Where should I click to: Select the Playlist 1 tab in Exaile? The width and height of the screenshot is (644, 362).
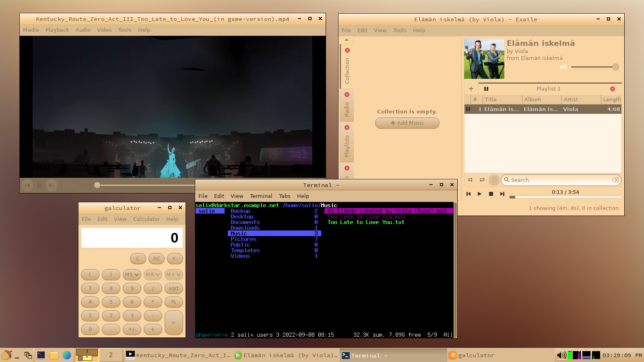click(548, 88)
